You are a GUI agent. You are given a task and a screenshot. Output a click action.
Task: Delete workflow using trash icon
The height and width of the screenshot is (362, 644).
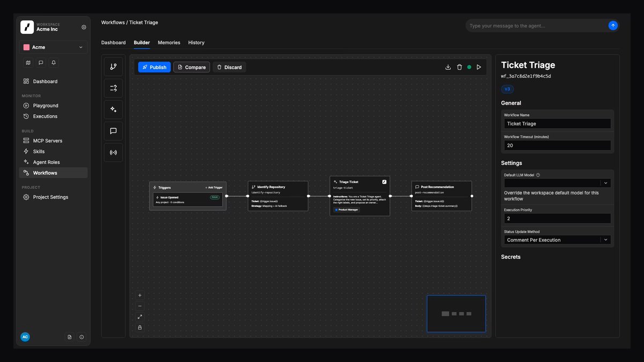(459, 67)
